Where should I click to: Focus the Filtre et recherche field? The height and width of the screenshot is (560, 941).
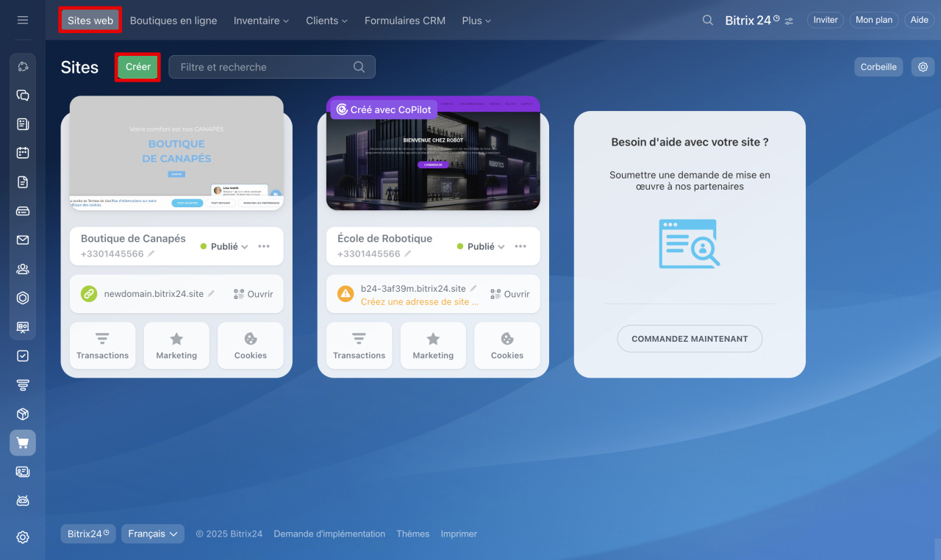pyautogui.click(x=272, y=67)
